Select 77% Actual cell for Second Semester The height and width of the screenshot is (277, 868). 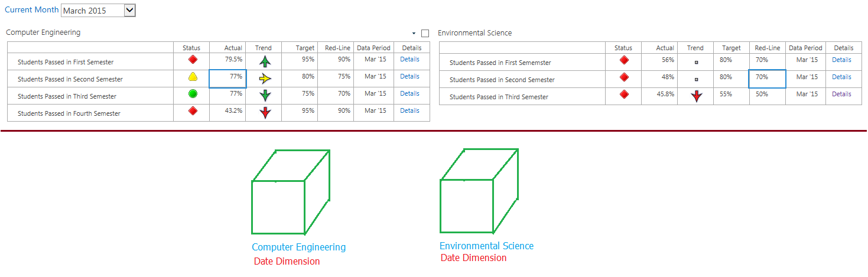click(x=228, y=78)
